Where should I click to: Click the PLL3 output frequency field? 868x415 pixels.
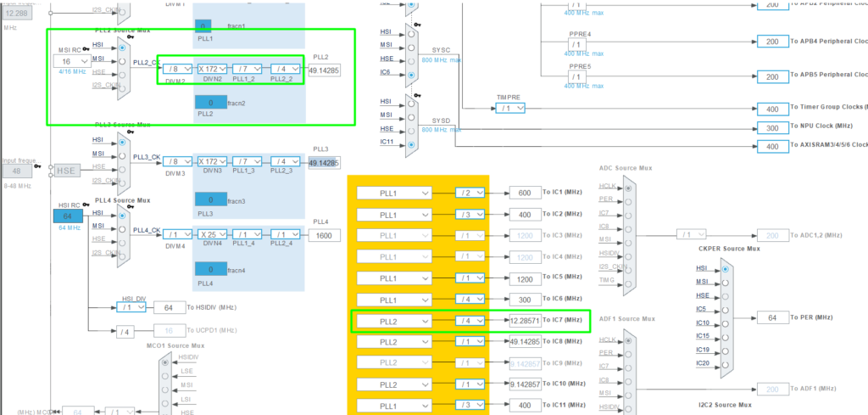[x=323, y=162]
